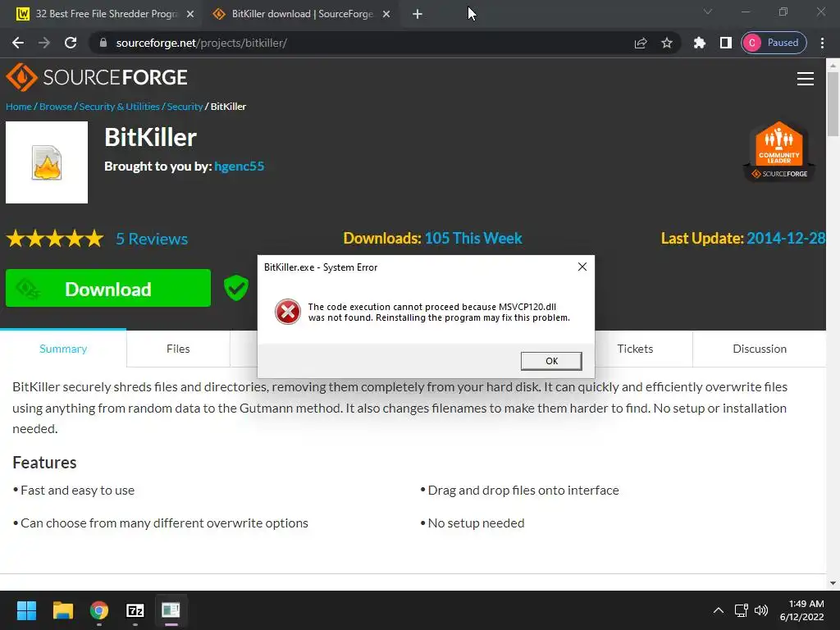Go to Home breadcrumb link
840x630 pixels.
click(19, 107)
